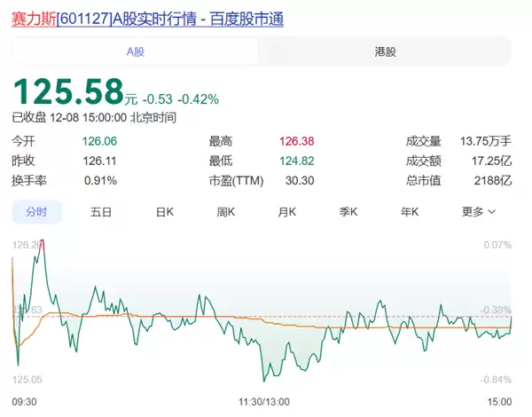Click the 最低 value 124.82
Image resolution: width=532 pixels, height=417 pixels.
[296, 161]
